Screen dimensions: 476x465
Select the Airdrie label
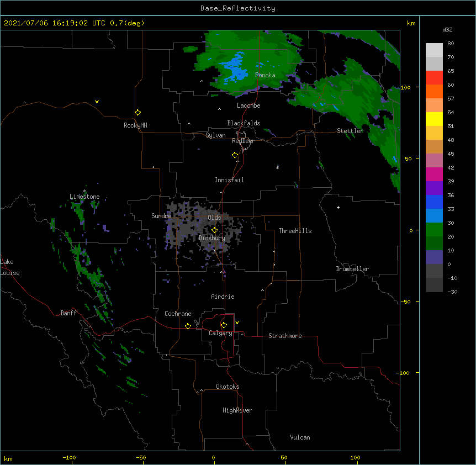point(223,297)
